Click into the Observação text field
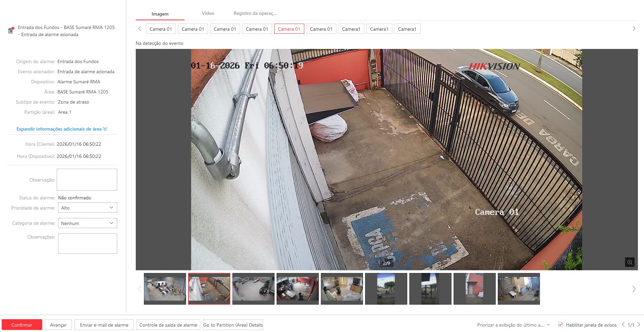Image resolution: width=644 pixels, height=332 pixels. coord(87,179)
